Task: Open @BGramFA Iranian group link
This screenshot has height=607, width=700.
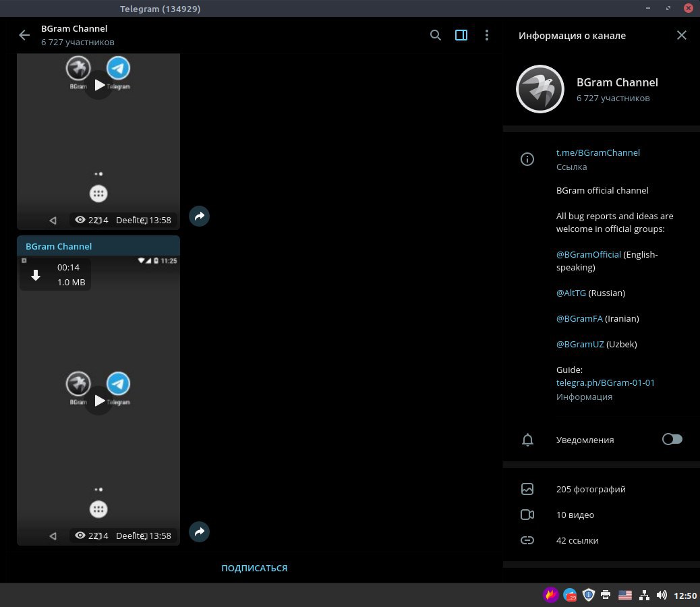Action: 579,318
